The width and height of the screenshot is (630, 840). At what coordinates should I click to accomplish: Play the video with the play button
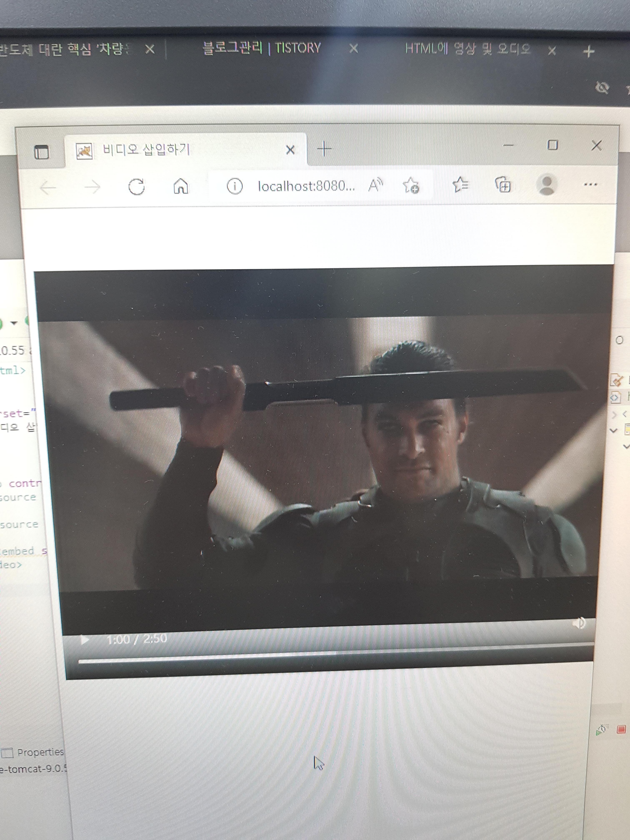click(85, 640)
